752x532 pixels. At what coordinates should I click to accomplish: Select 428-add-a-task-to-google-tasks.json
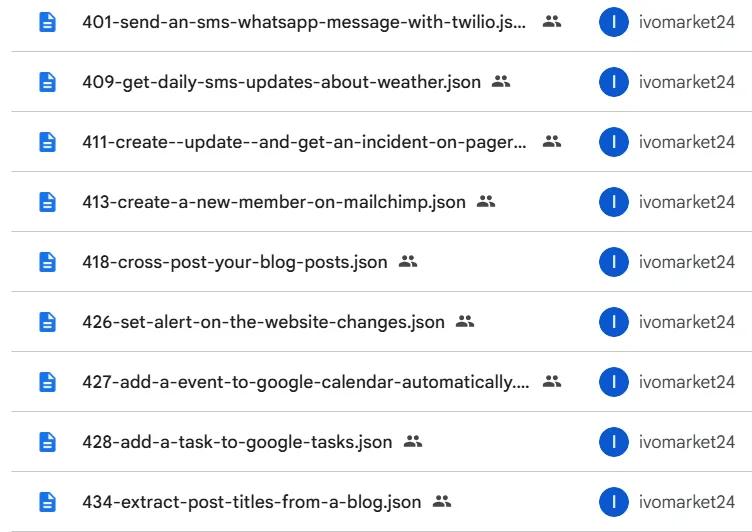pos(237,442)
